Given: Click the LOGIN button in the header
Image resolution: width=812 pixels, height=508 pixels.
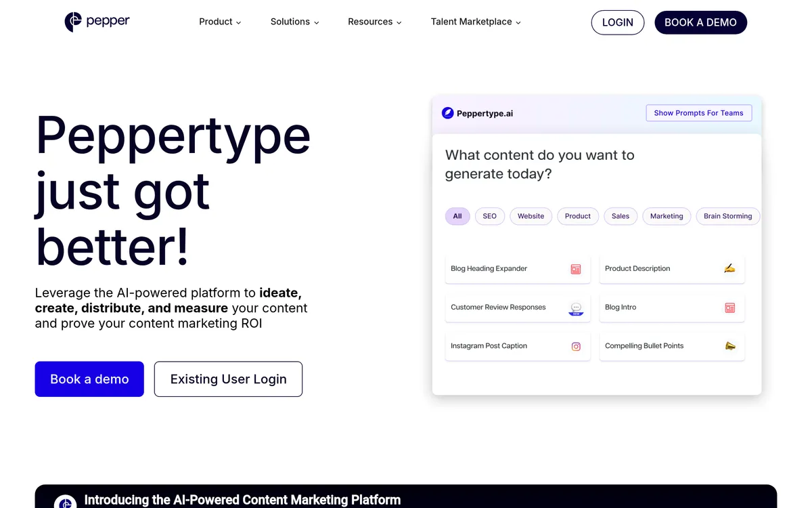Looking at the screenshot, I should [x=617, y=22].
